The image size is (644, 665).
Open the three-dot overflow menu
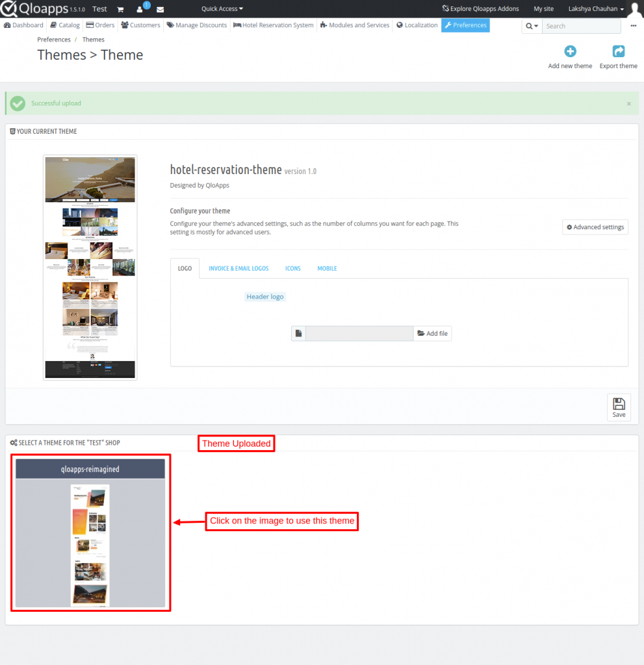pos(633,25)
